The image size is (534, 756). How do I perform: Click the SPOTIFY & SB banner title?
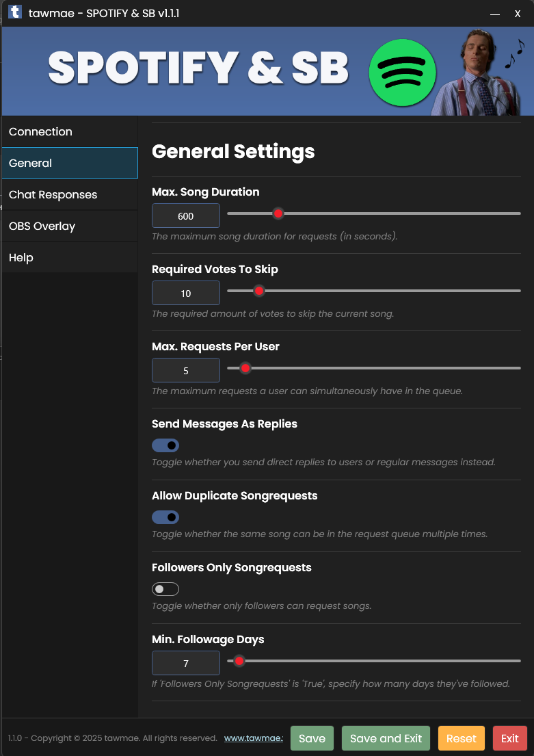point(198,68)
